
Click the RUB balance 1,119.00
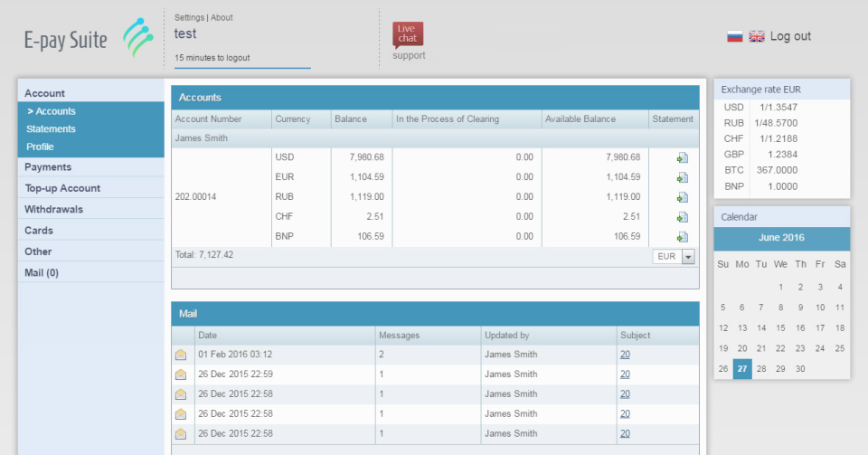pos(366,197)
